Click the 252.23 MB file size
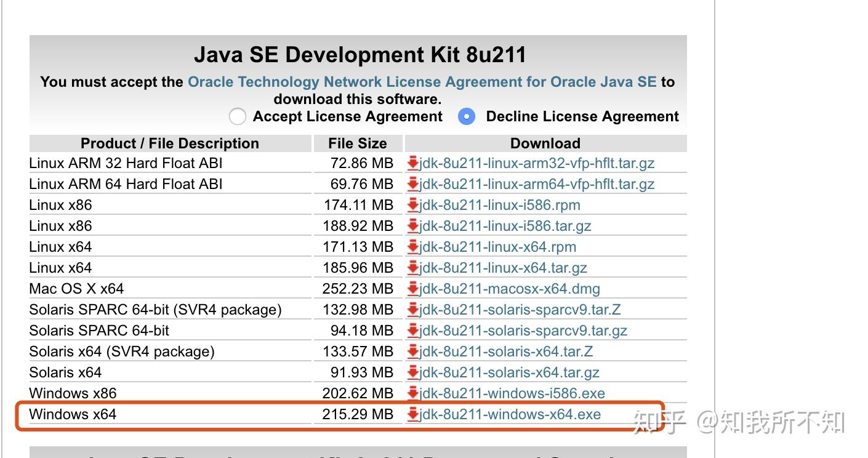 pos(358,289)
